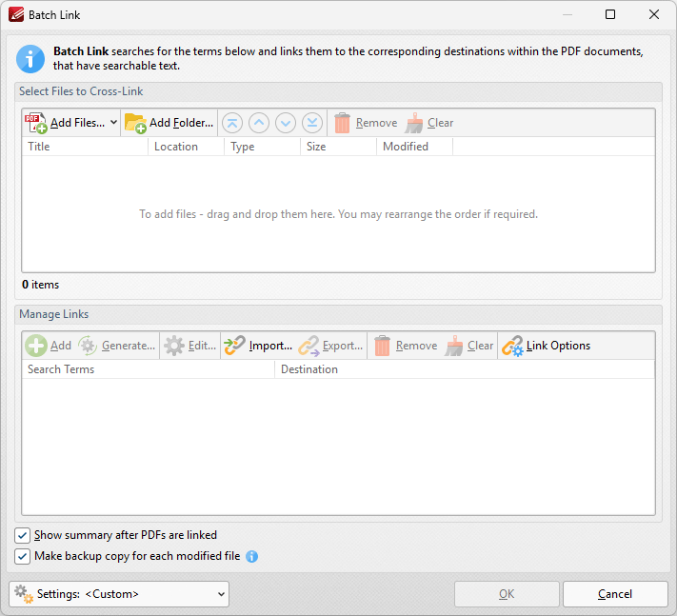Move selected file up one position
Screen dimensions: 677x616
point(259,123)
